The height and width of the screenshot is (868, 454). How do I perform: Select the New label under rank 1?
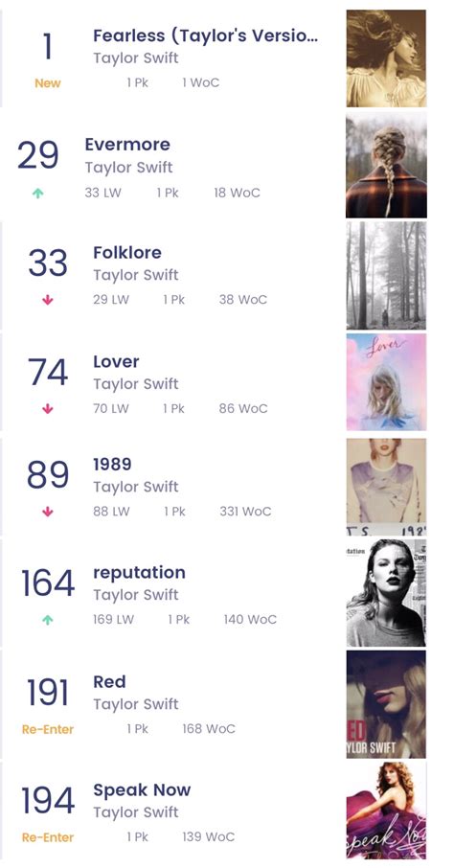[x=48, y=83]
